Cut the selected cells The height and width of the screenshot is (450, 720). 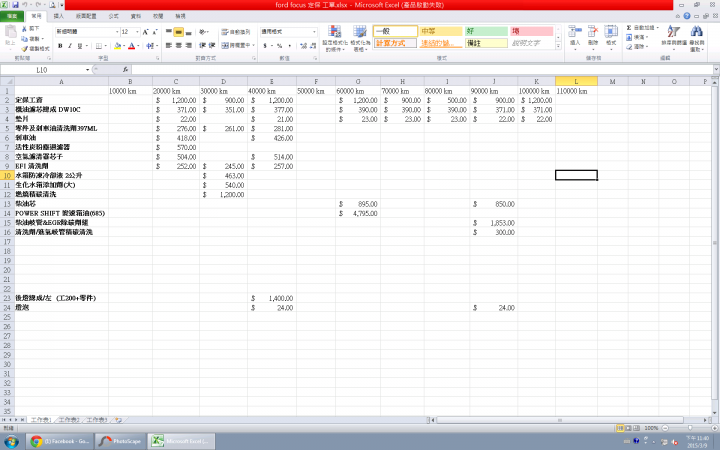(x=31, y=28)
